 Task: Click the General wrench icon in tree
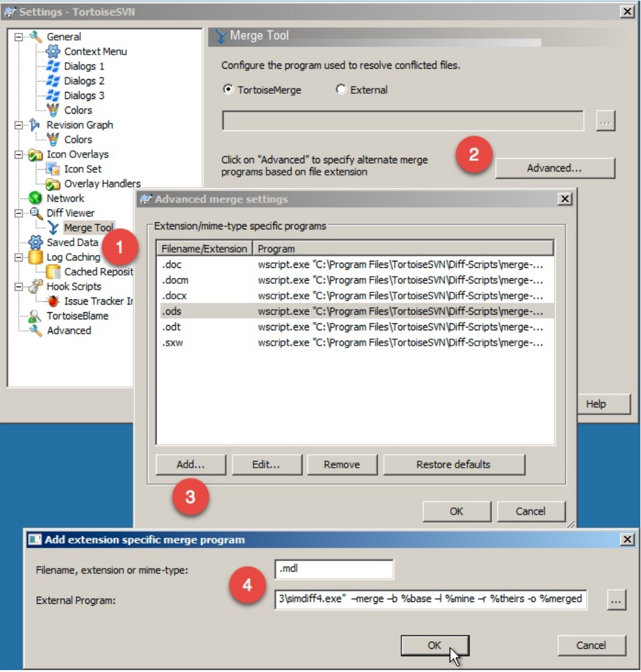point(35,37)
